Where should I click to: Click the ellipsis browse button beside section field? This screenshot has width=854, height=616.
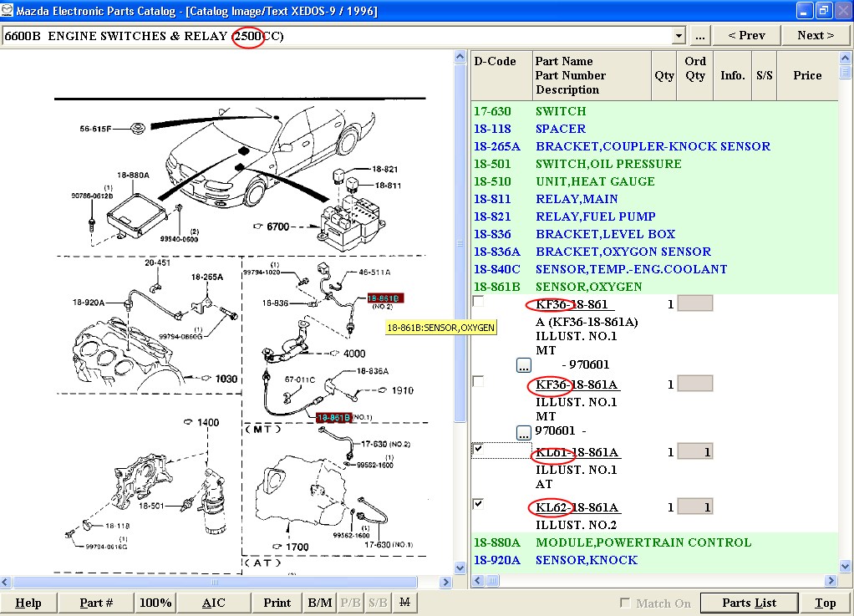click(x=699, y=36)
